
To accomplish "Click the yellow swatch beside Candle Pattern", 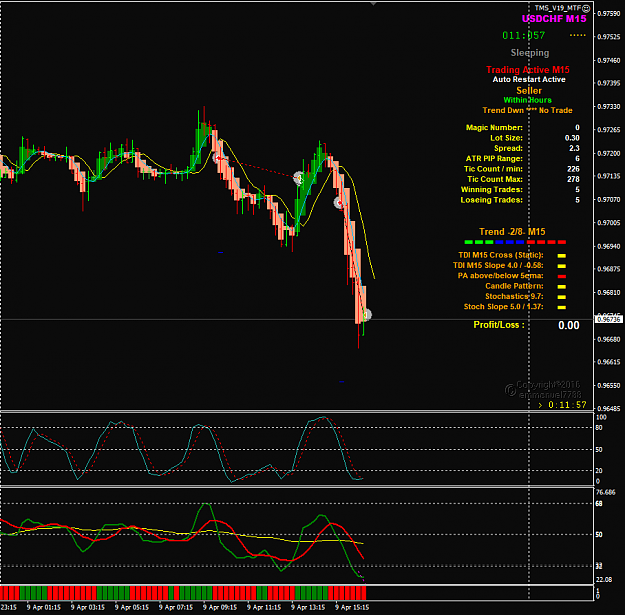I will pos(561,287).
